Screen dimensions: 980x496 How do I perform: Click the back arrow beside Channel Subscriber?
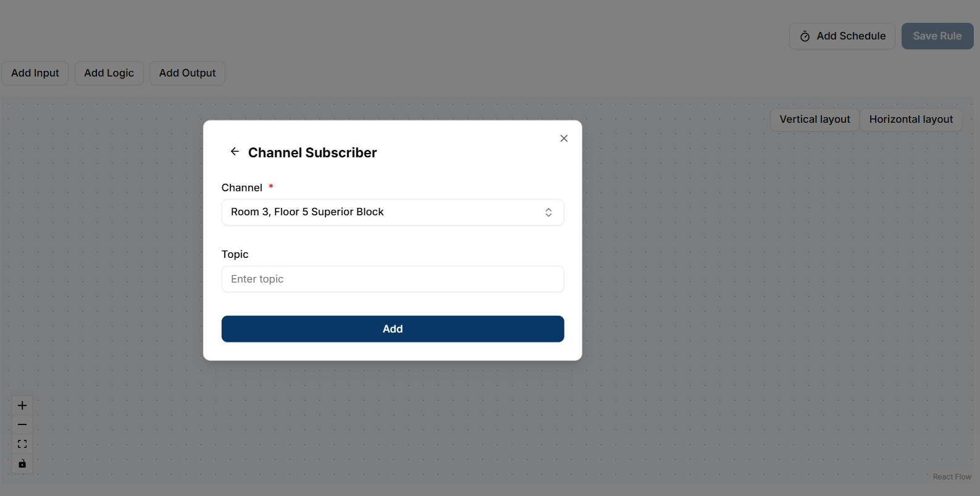[x=235, y=152]
